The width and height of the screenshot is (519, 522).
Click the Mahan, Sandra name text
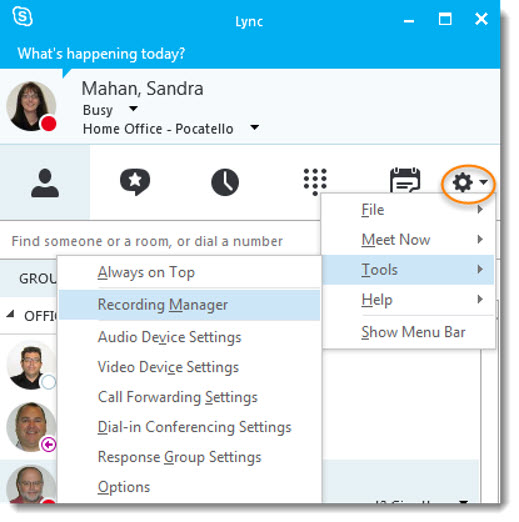point(142,88)
